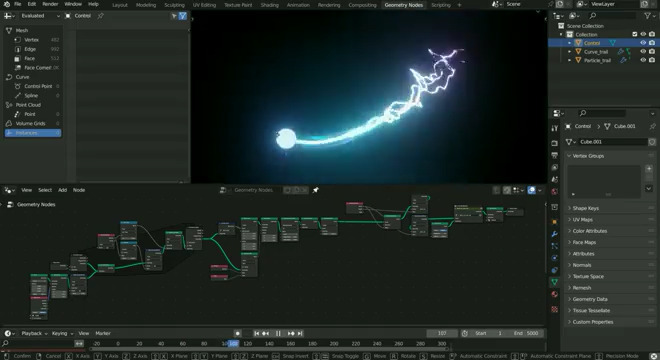Select Instances row in spreadsheet
The height and width of the screenshot is (360, 660).
point(33,133)
